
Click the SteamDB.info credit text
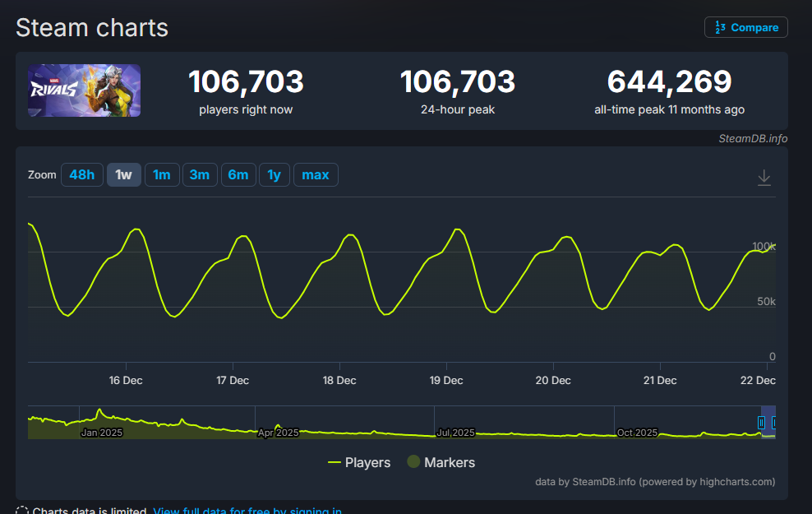[x=753, y=138]
